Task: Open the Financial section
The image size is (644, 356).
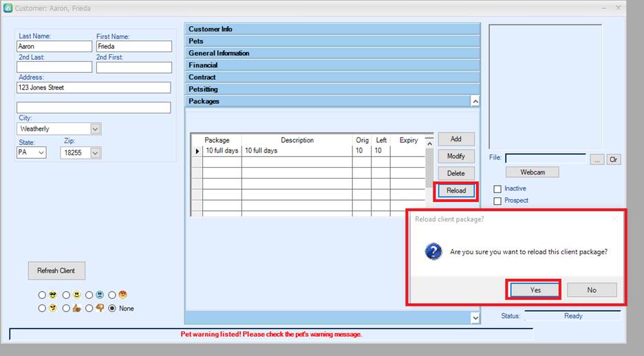Action: [332, 65]
